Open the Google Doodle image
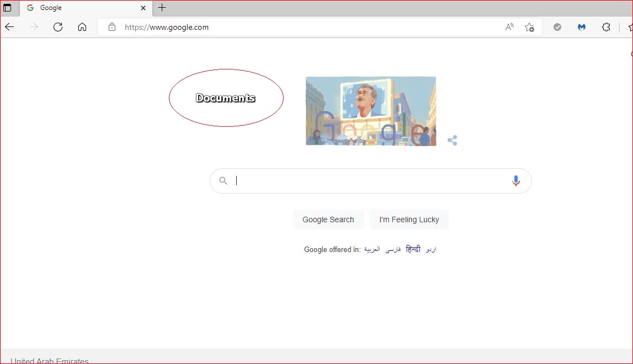This screenshot has height=364, width=633. click(x=371, y=111)
